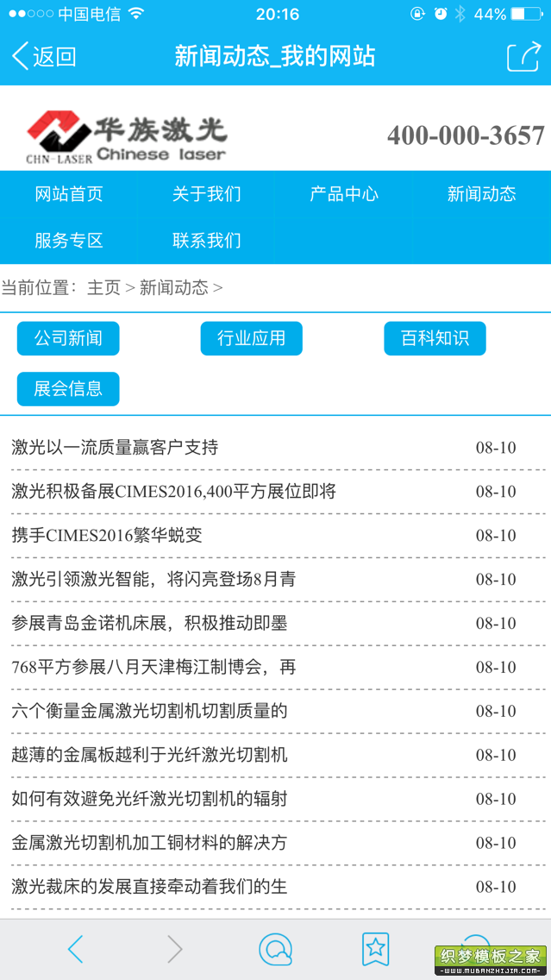This screenshot has height=980, width=551.
Task: Open 联系我们 in navigation menu
Action: (x=207, y=241)
